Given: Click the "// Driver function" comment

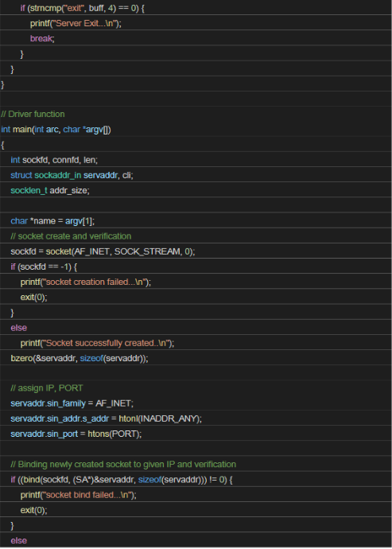Looking at the screenshot, I should tap(33, 114).
